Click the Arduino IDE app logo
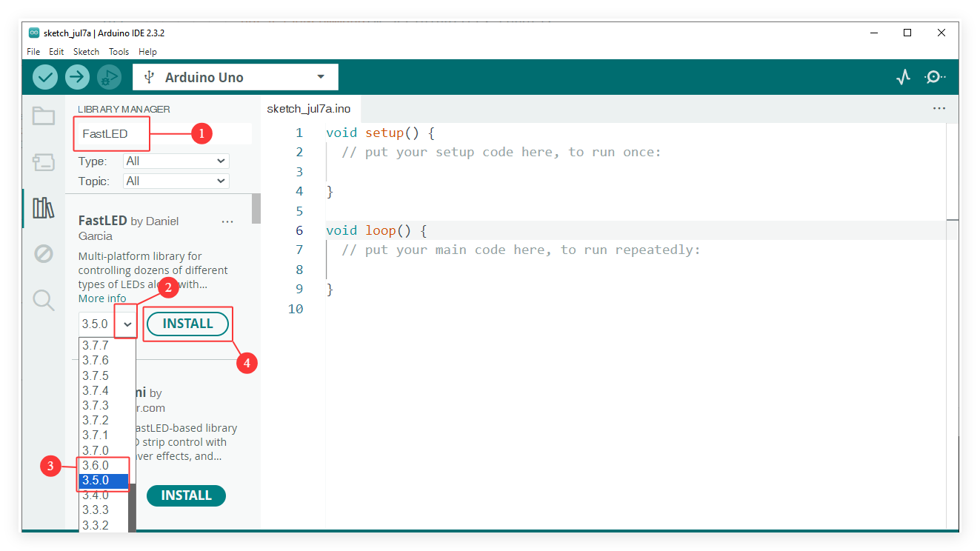The width and height of the screenshot is (980, 551). tap(34, 33)
